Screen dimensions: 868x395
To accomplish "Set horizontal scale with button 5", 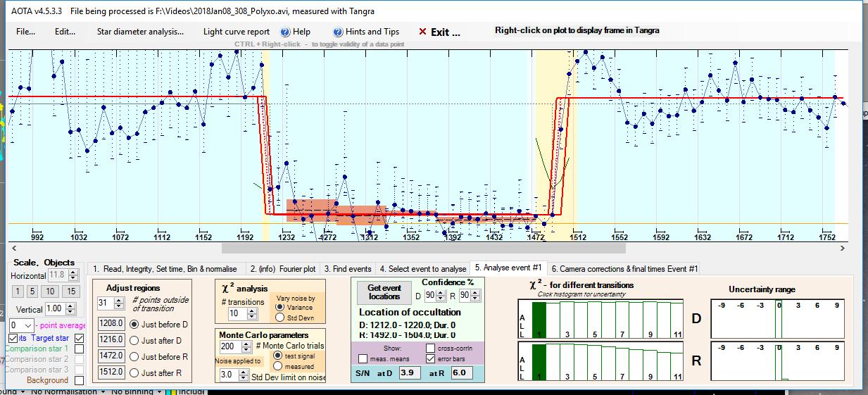I will pos(32,291).
